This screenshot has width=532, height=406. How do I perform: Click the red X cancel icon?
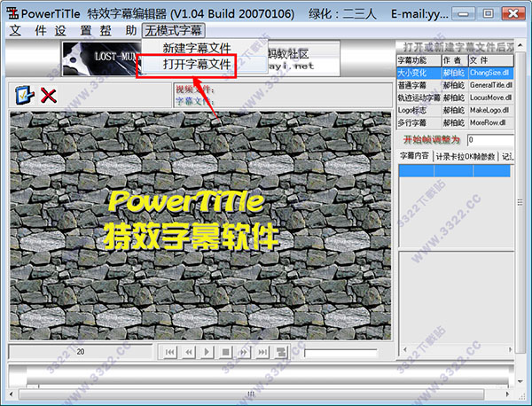pyautogui.click(x=49, y=96)
